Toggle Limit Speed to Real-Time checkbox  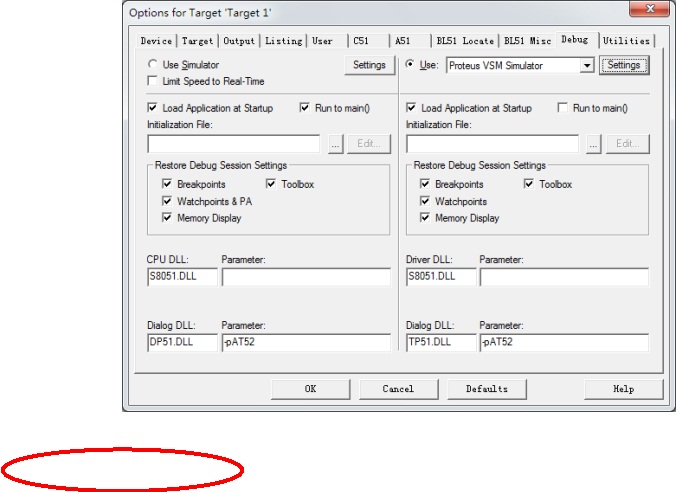pyautogui.click(x=152, y=81)
